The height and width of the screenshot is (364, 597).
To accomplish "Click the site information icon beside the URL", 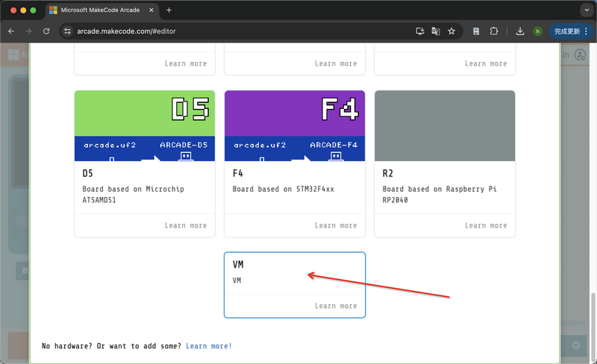I will [x=67, y=31].
